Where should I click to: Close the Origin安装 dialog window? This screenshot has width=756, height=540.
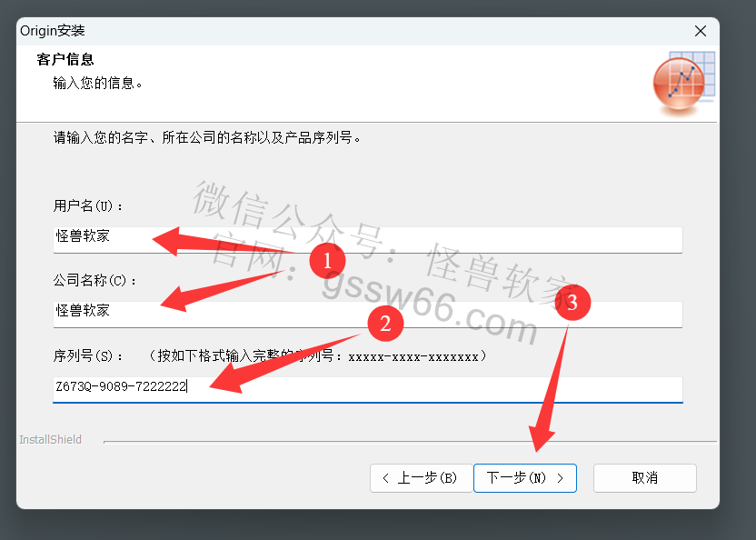(701, 32)
